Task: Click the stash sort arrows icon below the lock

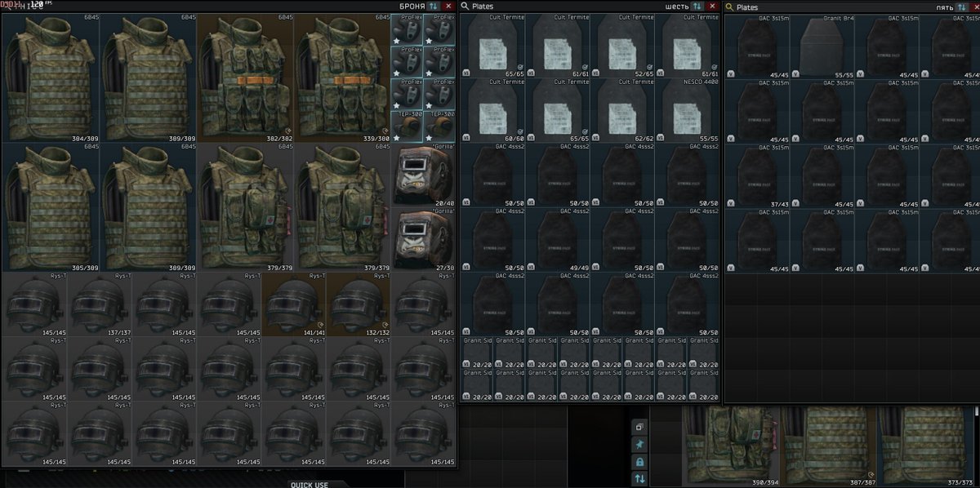Action: pos(639,479)
